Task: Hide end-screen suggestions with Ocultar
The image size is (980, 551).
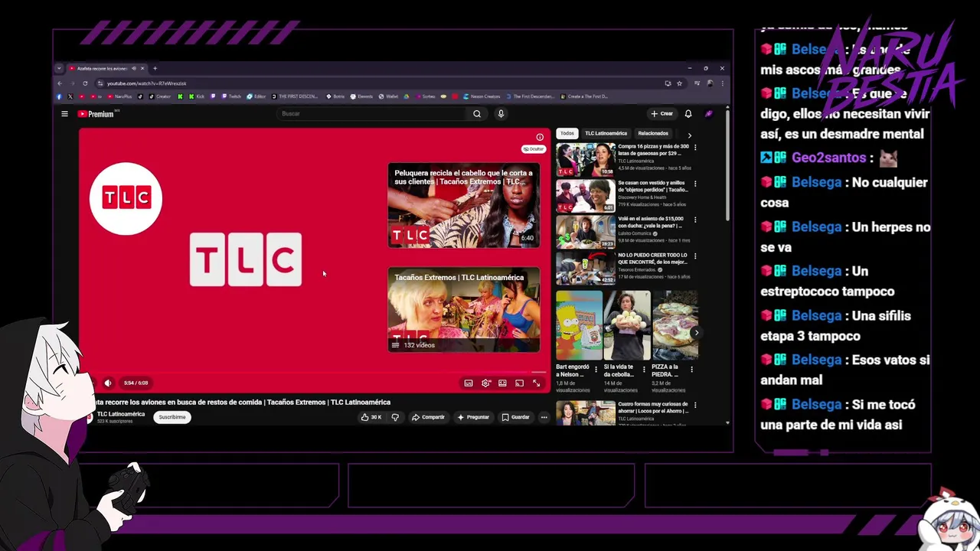Action: [x=534, y=149]
